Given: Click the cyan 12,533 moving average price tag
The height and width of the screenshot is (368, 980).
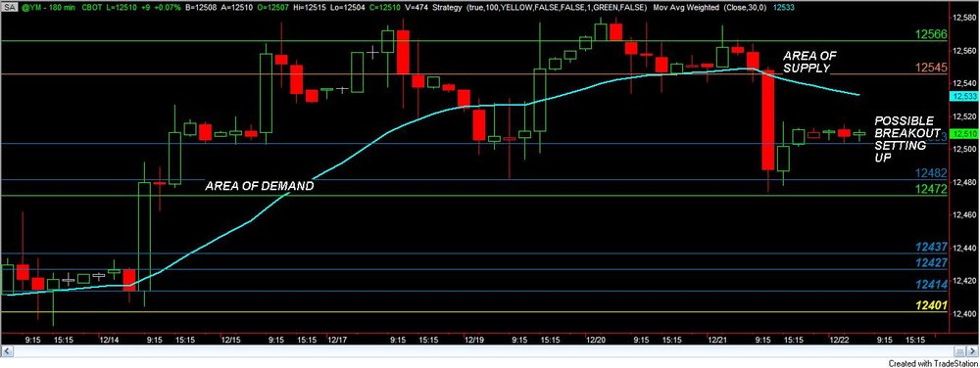Looking at the screenshot, I should coord(962,96).
